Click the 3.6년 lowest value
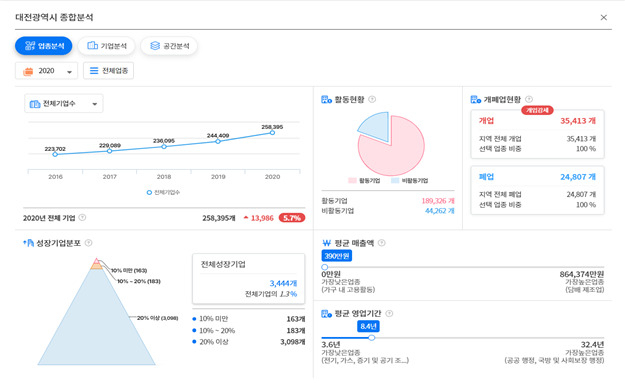 tap(331, 345)
